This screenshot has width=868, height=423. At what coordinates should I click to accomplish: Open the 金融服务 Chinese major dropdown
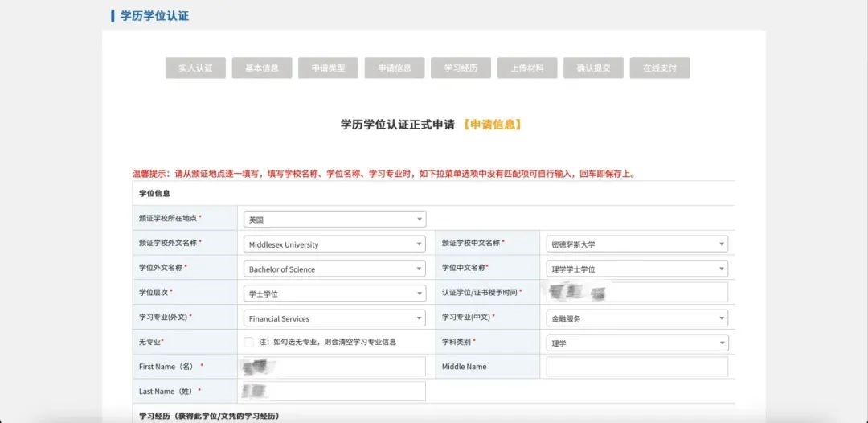(x=637, y=318)
